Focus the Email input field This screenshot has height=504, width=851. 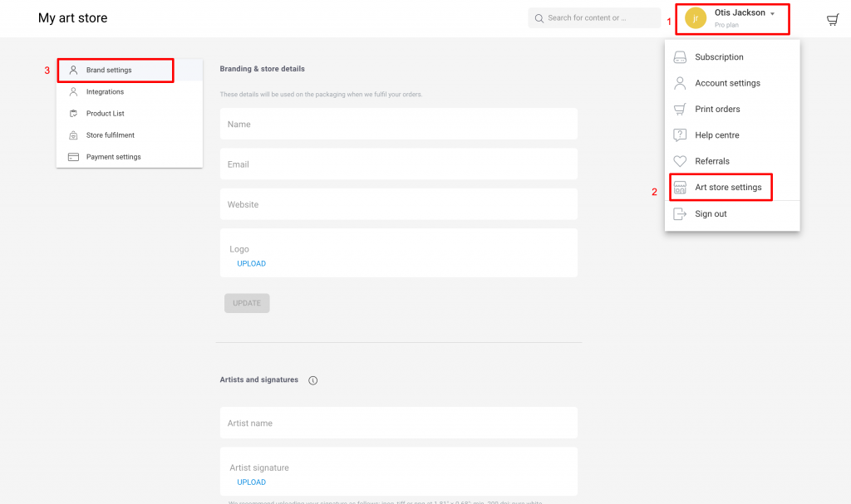pyautogui.click(x=399, y=164)
